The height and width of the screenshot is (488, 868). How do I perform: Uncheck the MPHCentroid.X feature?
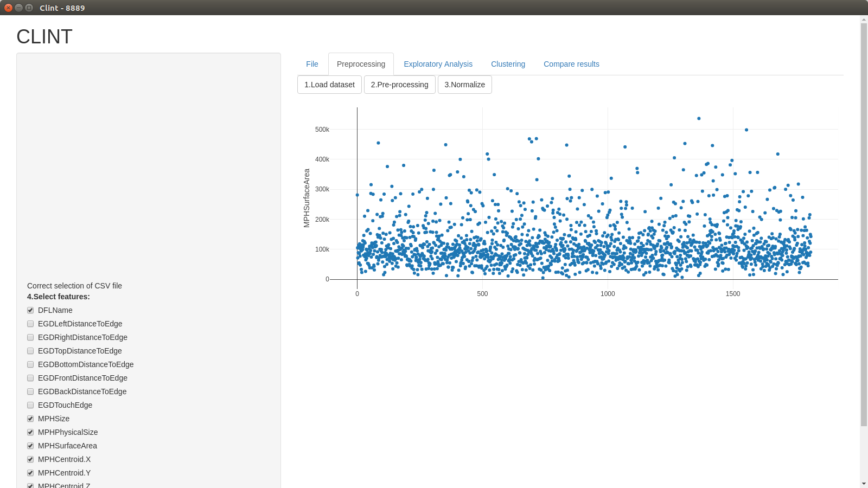coord(30,459)
